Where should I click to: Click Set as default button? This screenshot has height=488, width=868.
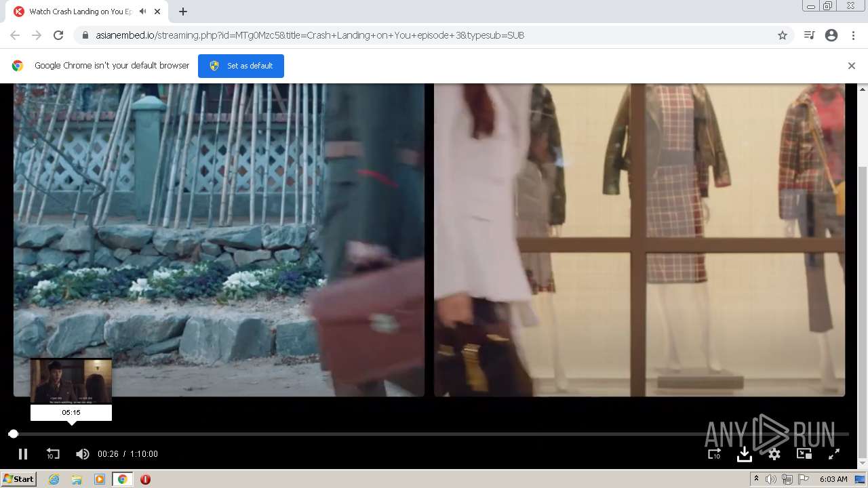click(241, 66)
